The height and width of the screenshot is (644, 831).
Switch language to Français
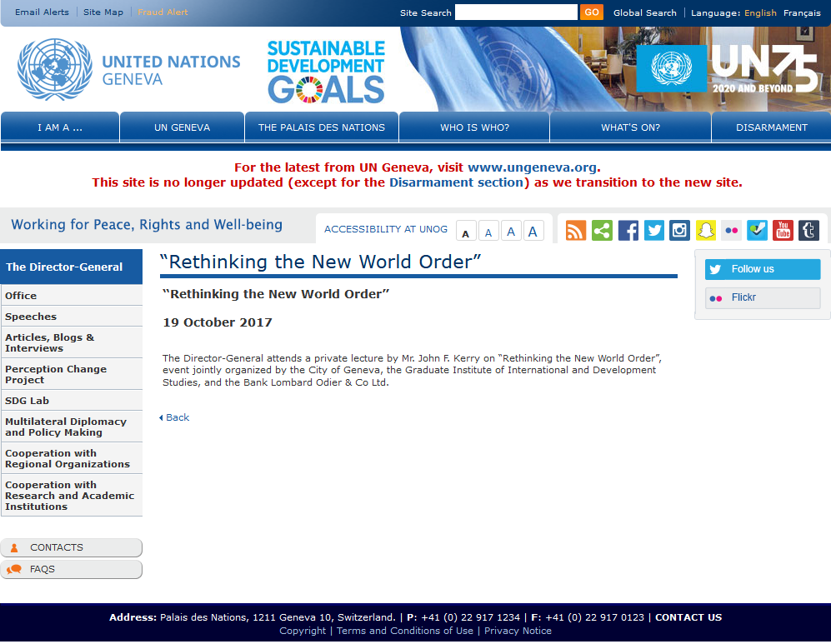tap(802, 12)
